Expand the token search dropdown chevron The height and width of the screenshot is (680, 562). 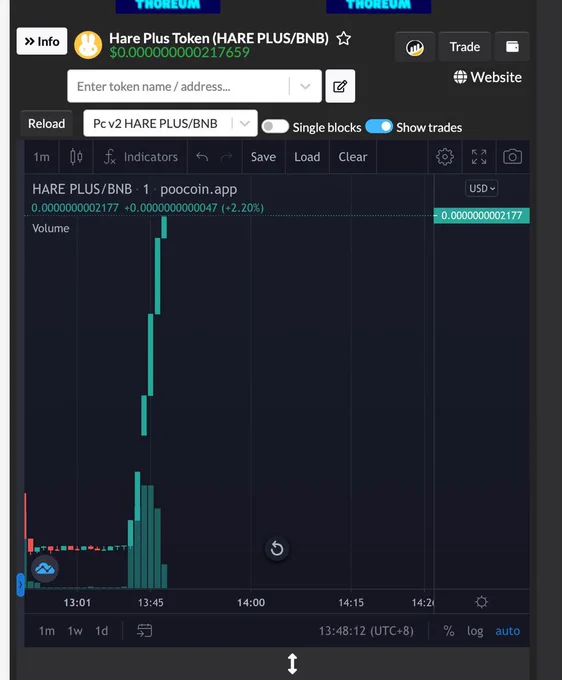point(305,86)
